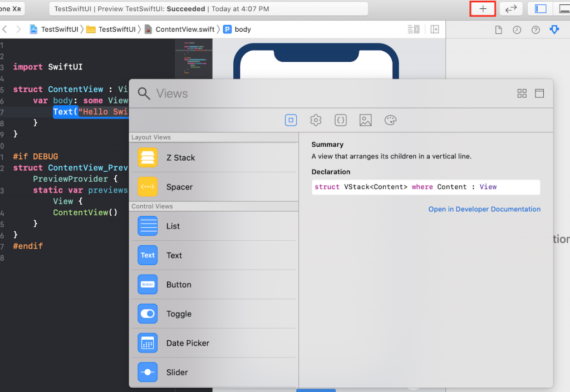Toggle library details pane icon

[x=539, y=93]
